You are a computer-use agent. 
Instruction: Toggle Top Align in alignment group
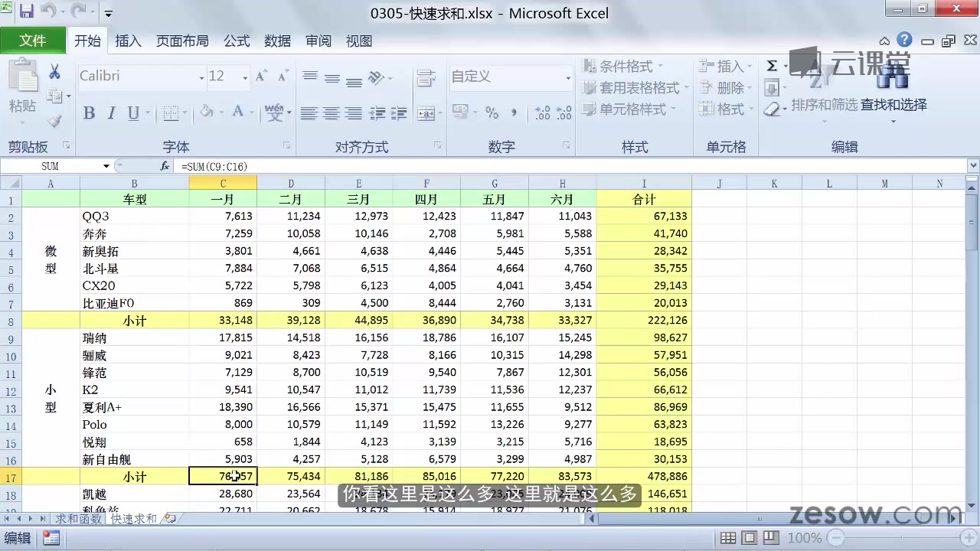pos(309,77)
